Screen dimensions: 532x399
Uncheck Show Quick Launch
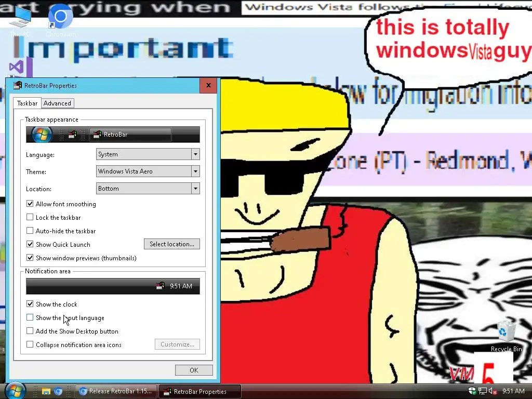click(x=30, y=244)
